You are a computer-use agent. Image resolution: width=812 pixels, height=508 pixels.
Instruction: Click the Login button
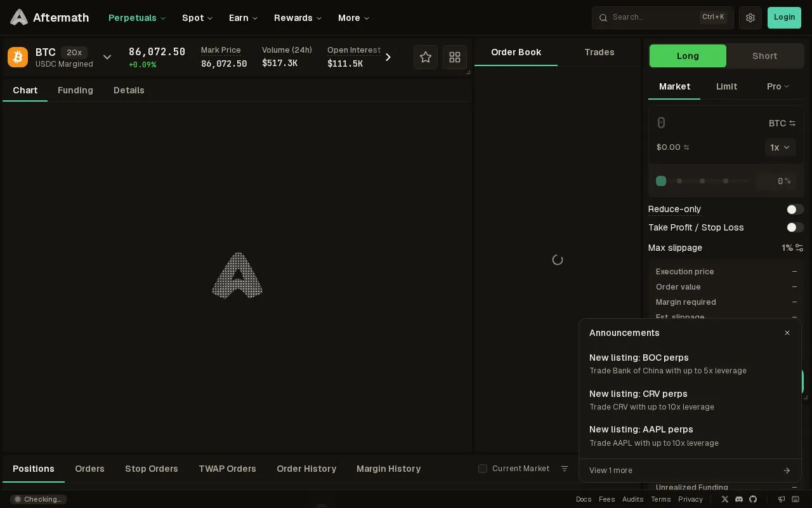click(784, 18)
